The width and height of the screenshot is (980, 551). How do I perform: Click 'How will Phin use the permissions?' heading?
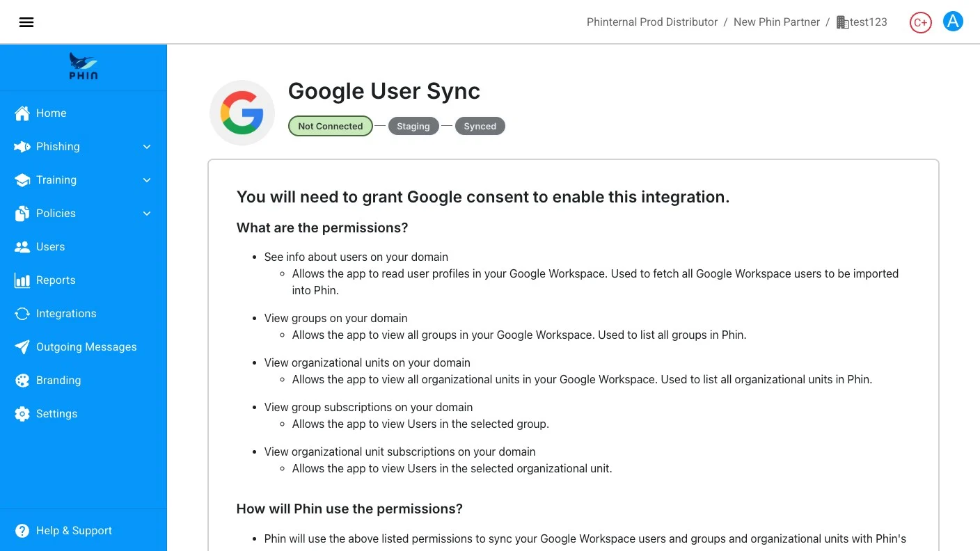coord(349,509)
